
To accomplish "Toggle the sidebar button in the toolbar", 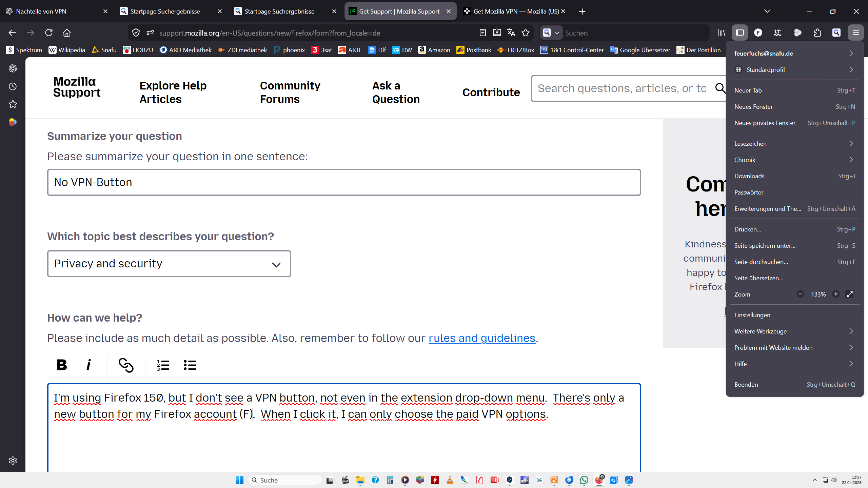I will [x=739, y=33].
